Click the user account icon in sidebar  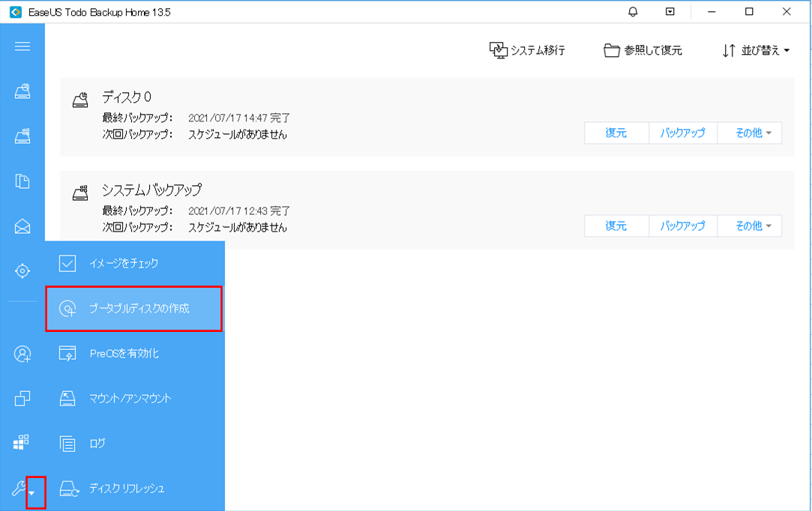tap(22, 354)
